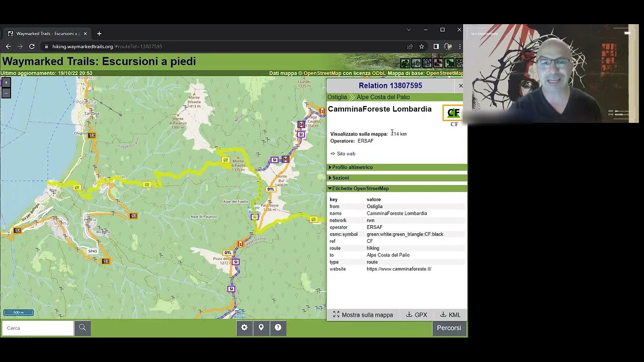The height and width of the screenshot is (362, 644).
Task: Click the CF route symbol logo
Action: click(453, 113)
